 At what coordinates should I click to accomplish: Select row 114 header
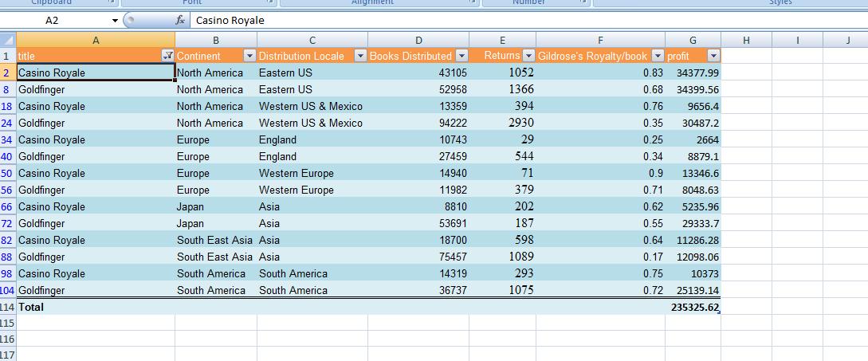point(8,307)
